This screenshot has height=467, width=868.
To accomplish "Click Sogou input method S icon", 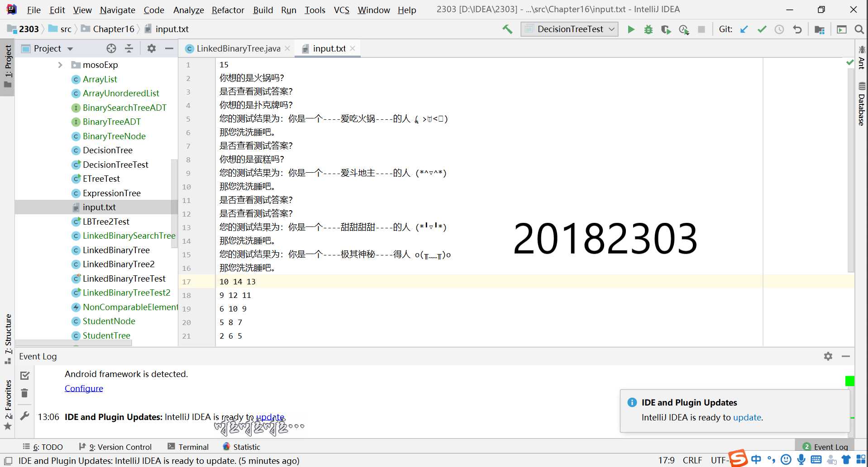I will (x=738, y=458).
